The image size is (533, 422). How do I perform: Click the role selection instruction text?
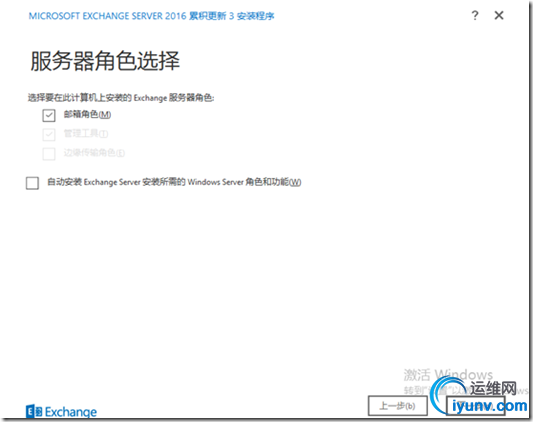click(121, 98)
